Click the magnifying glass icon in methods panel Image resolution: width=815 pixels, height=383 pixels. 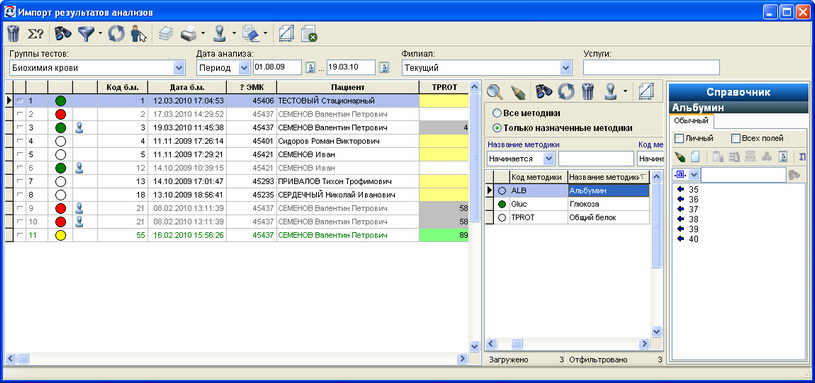(494, 92)
